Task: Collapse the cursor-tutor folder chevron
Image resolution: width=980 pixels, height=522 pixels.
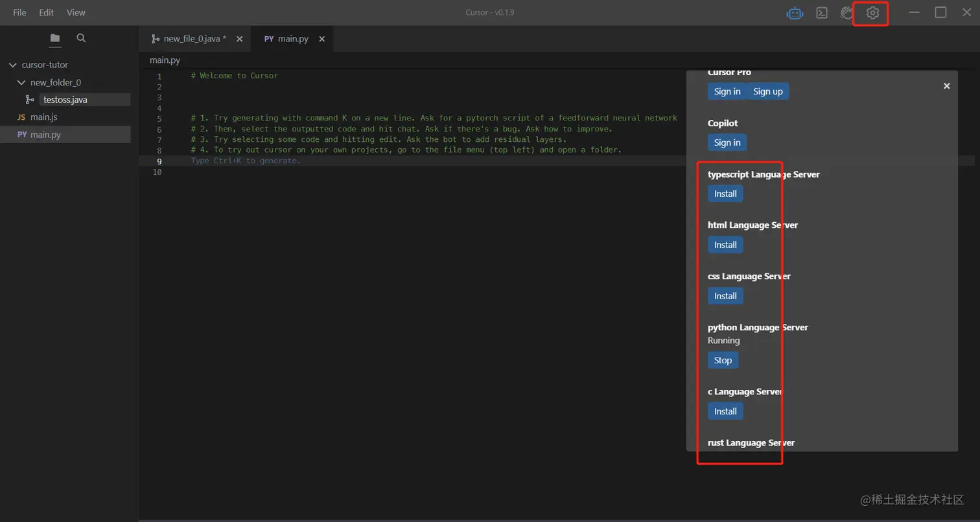Action: click(12, 65)
